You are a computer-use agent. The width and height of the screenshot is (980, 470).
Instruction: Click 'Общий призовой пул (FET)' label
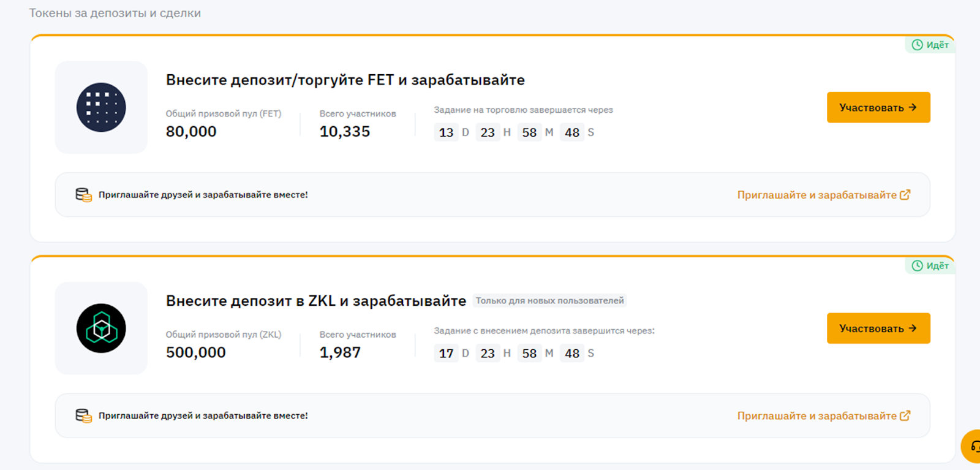224,113
